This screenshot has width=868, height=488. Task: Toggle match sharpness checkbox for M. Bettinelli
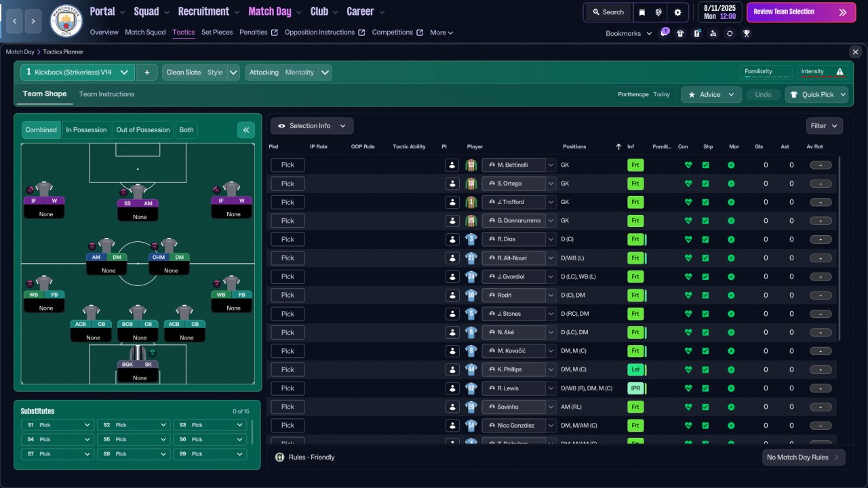tap(705, 165)
